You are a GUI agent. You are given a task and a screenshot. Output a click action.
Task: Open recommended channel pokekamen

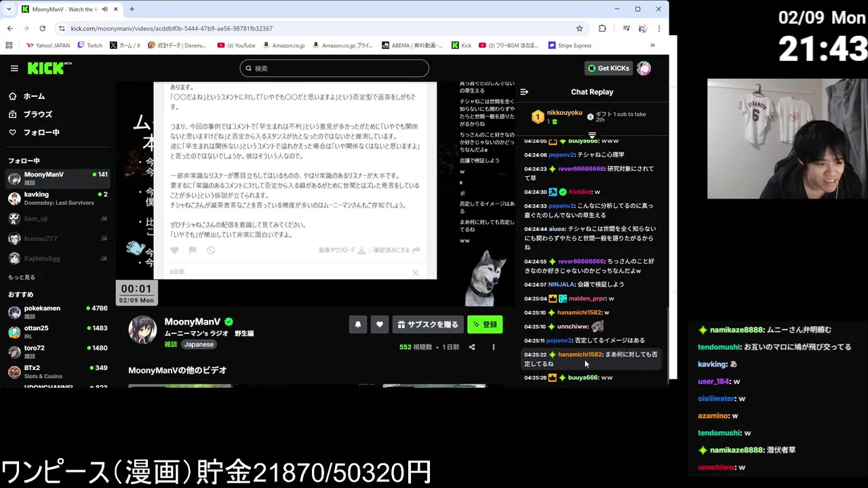click(x=58, y=312)
